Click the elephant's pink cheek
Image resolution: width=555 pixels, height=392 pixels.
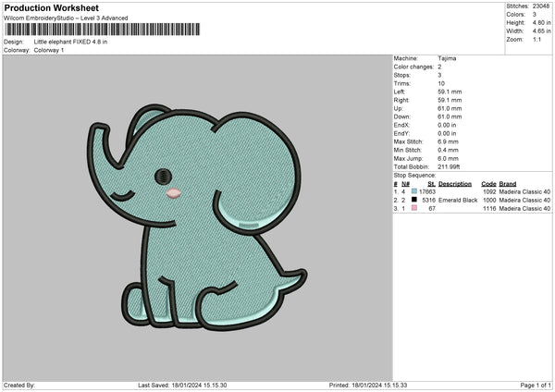173,194
